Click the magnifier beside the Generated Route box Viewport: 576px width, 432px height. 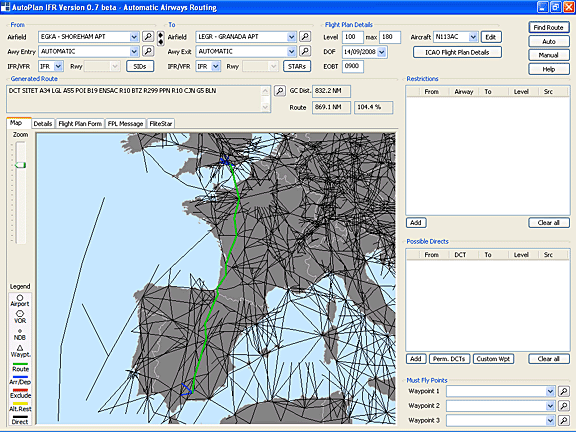pos(280,91)
